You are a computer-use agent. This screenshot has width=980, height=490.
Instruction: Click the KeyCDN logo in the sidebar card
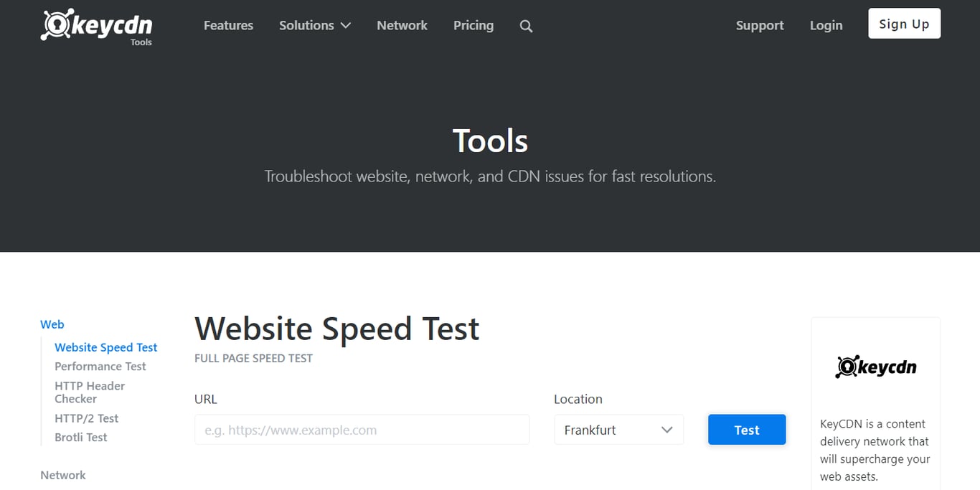click(875, 366)
